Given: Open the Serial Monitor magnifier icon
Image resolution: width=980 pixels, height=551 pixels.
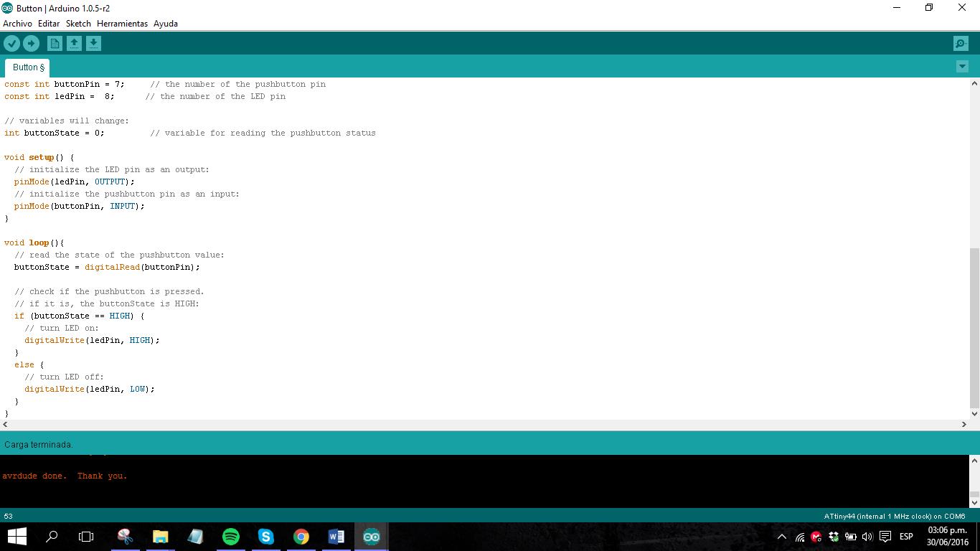Looking at the screenshot, I should [x=961, y=44].
